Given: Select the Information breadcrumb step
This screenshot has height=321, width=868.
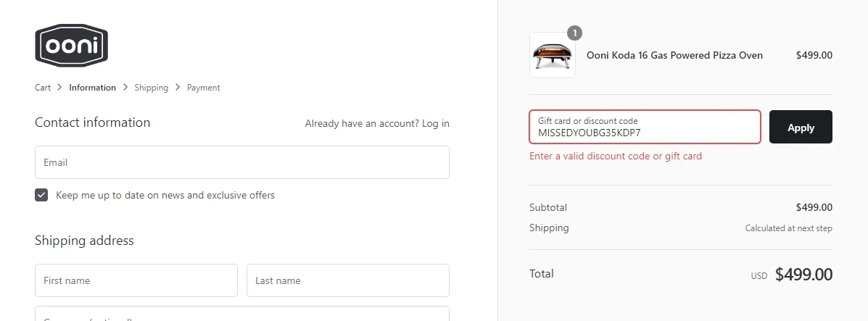Looking at the screenshot, I should click(92, 88).
